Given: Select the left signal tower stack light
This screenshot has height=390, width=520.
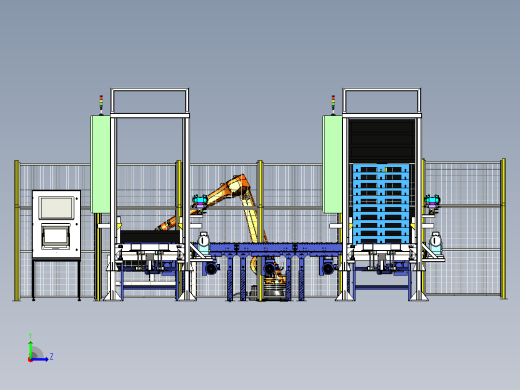Looking at the screenshot, I should click(x=101, y=105).
